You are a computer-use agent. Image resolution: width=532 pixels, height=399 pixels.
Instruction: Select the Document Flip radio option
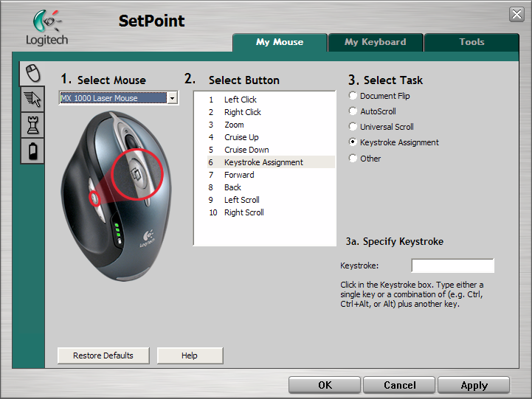[353, 96]
